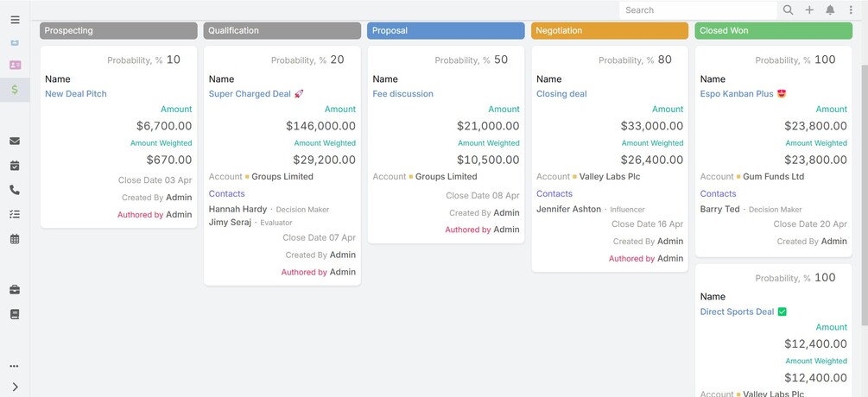
Task: Open Contacts from the sidebar
Action: tap(15, 65)
